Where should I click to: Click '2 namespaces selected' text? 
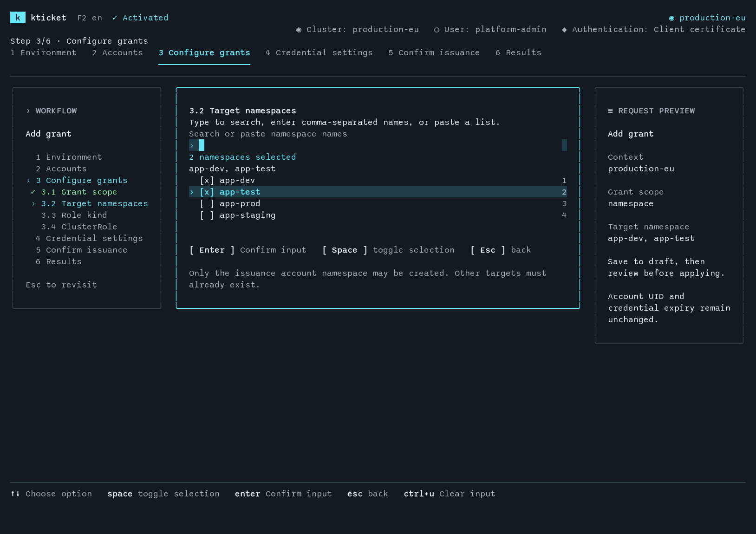point(242,157)
